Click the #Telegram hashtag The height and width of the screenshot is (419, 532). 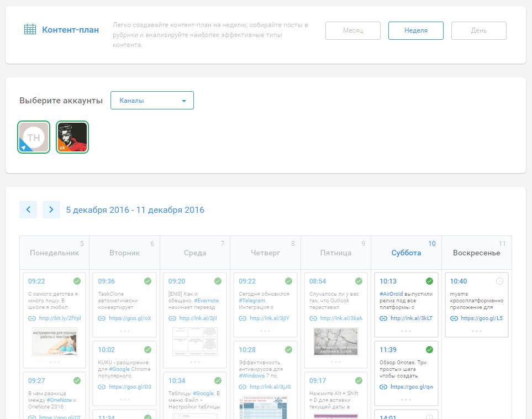point(252,301)
